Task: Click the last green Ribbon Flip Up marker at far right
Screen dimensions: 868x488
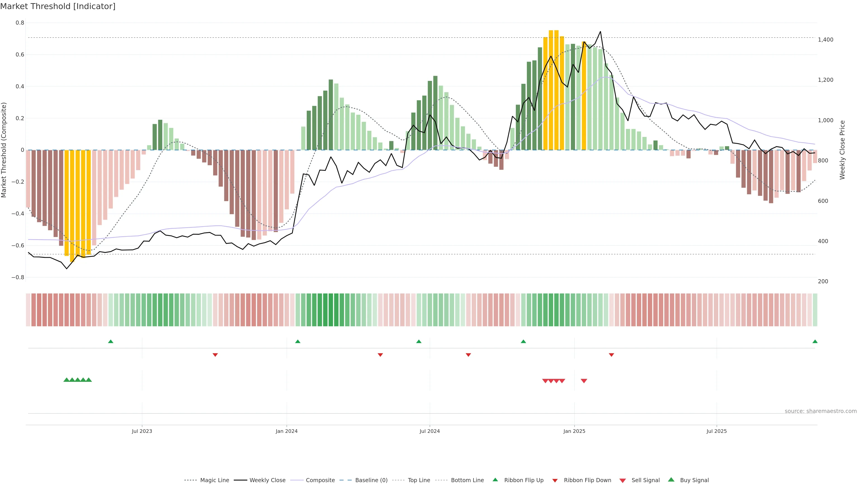Action: [x=815, y=342]
